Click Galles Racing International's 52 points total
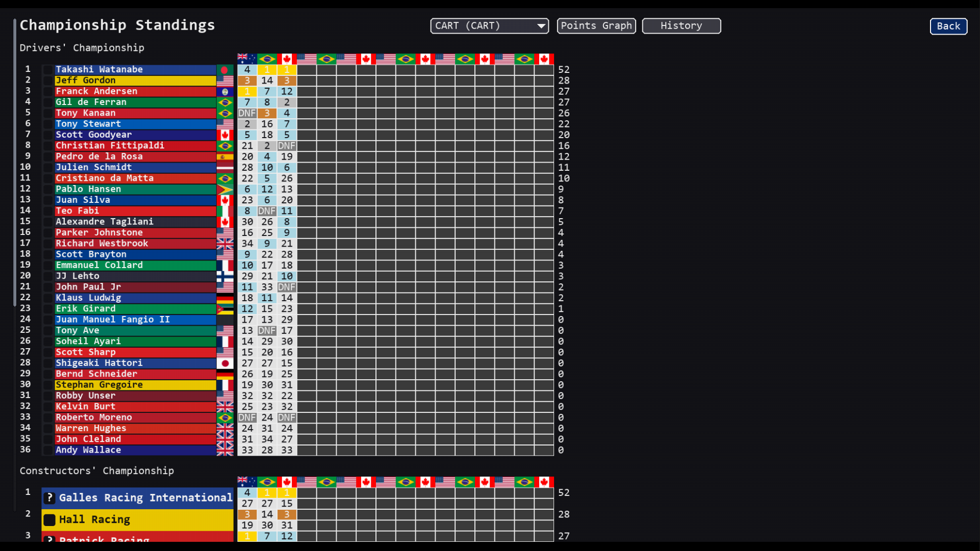 point(564,493)
